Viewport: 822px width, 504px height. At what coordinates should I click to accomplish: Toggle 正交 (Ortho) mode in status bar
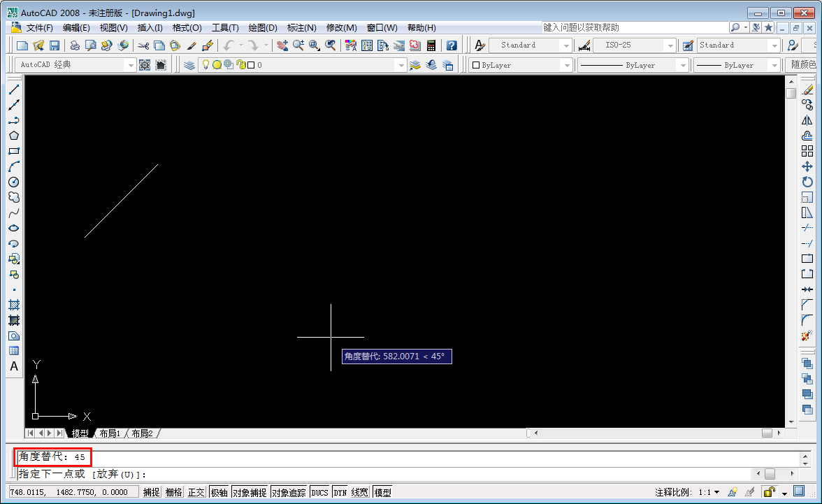[196, 491]
